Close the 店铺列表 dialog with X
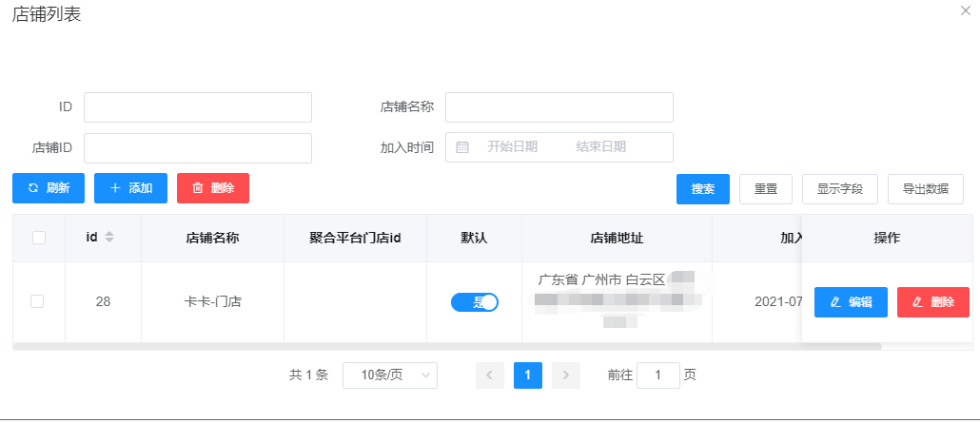 (967, 9)
